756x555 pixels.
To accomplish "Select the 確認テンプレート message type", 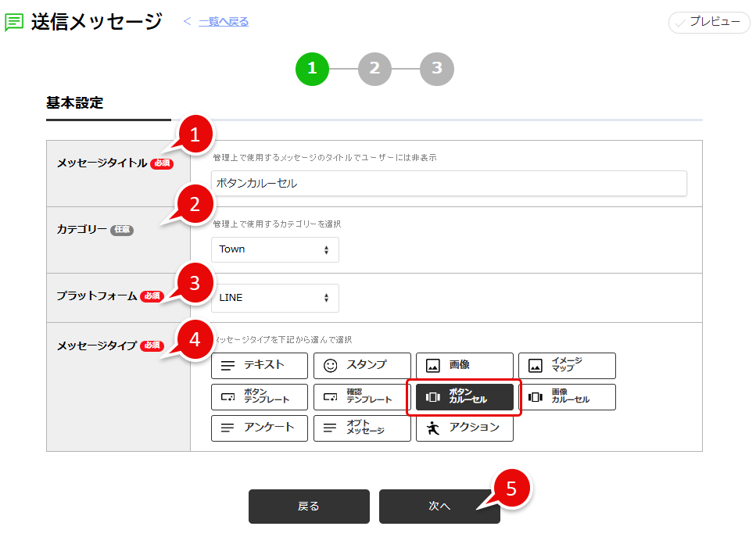I will tap(361, 396).
